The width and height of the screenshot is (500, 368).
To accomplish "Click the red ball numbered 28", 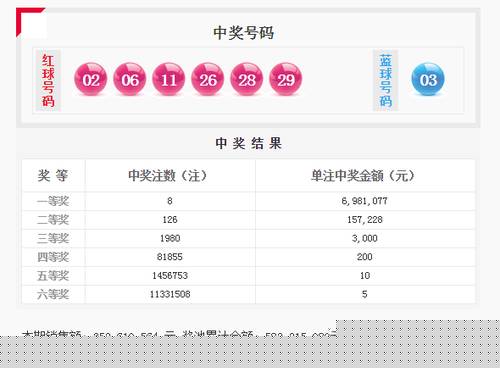I will pos(247,79).
